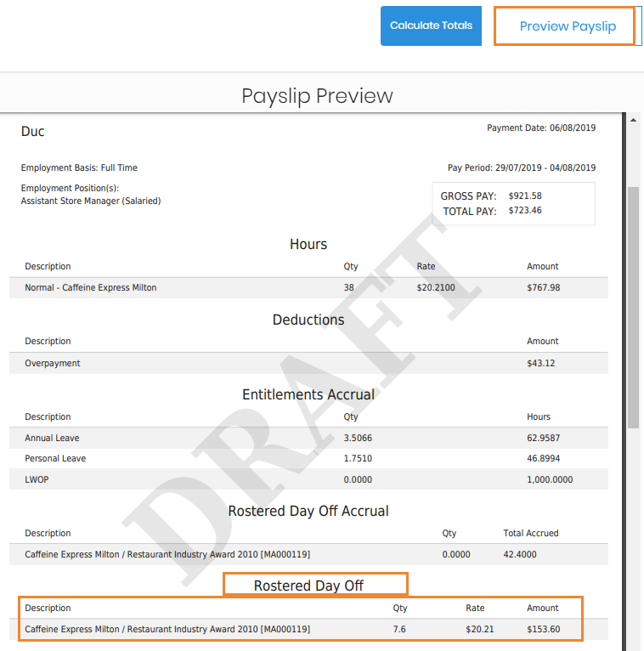The height and width of the screenshot is (651, 644).
Task: Select the Rostered Day Off amount $153.60
Action: click(x=544, y=630)
